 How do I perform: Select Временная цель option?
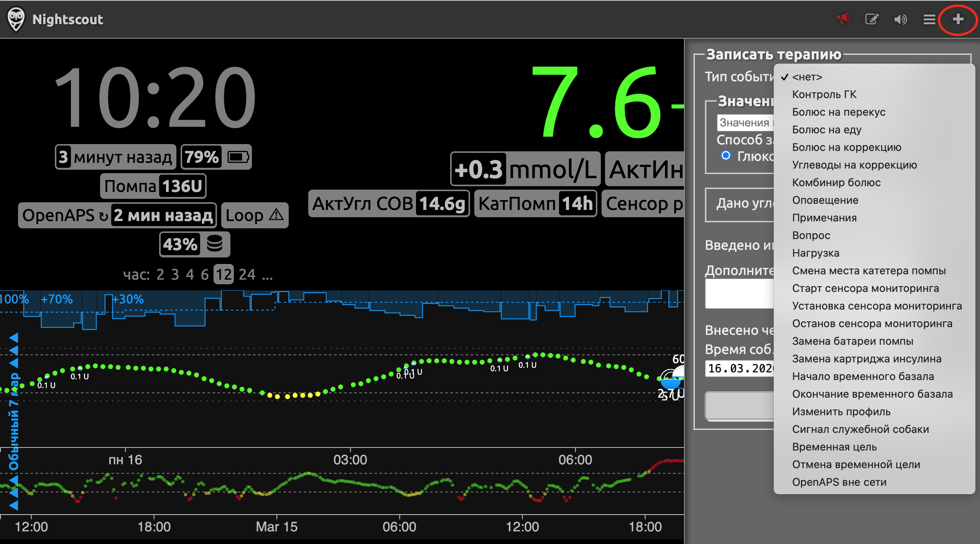point(874,447)
